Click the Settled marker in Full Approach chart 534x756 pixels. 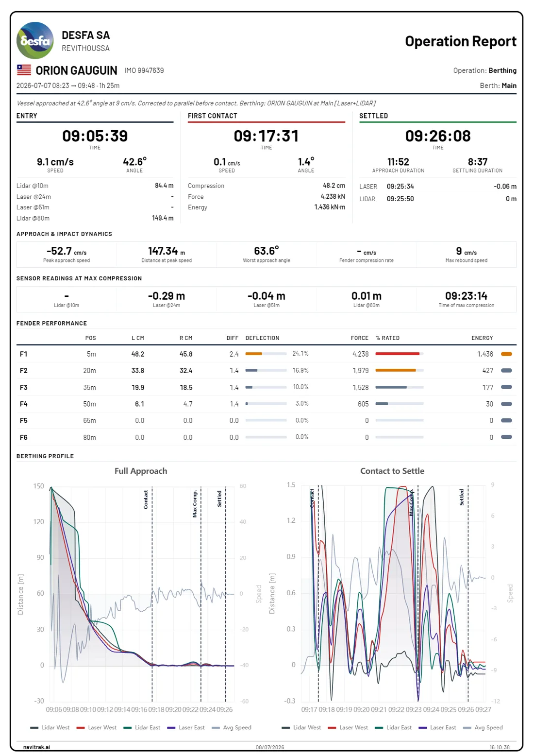point(219,498)
